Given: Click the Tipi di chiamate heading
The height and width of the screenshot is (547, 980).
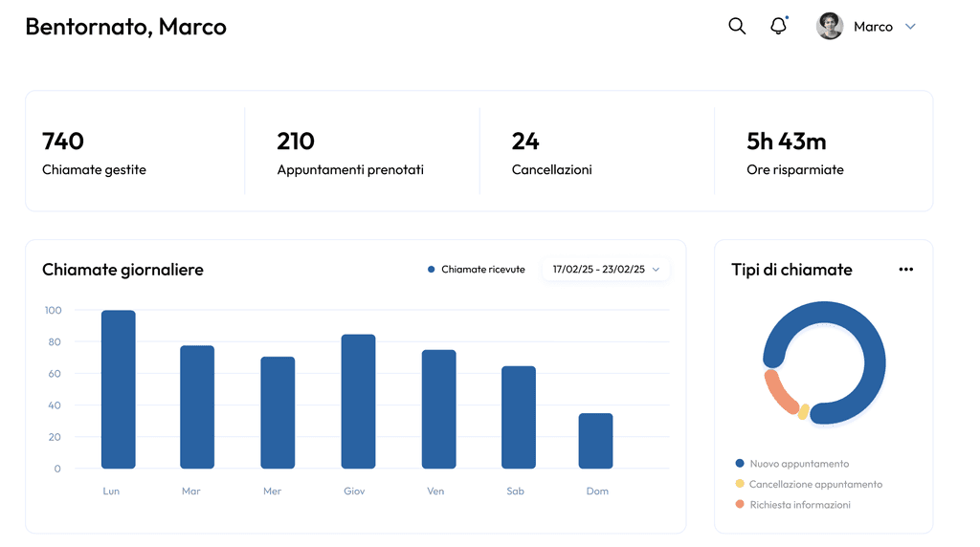Looking at the screenshot, I should point(791,270).
